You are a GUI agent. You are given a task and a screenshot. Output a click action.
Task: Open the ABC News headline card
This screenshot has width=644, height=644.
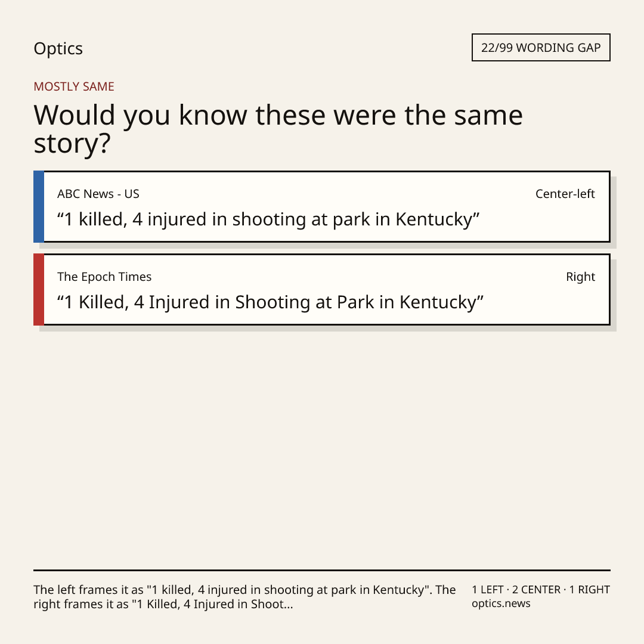pyautogui.click(x=322, y=206)
